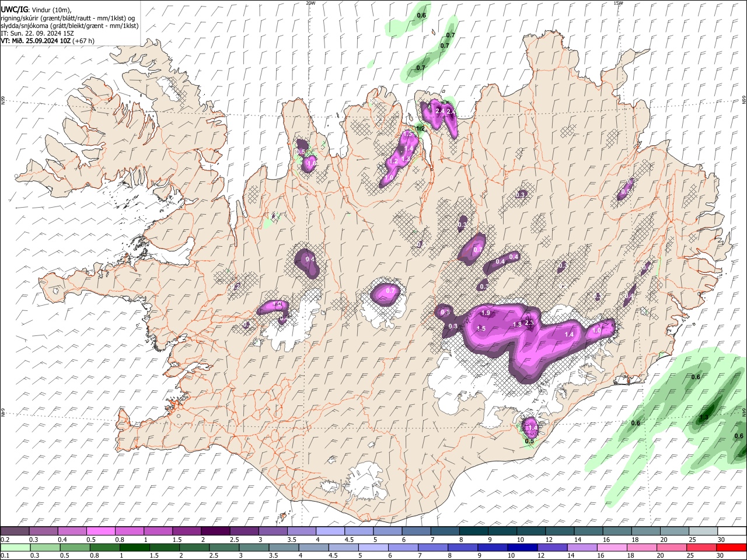Select rain scale swatch starting at 3
This screenshot has height=560, width=747.
253,547
